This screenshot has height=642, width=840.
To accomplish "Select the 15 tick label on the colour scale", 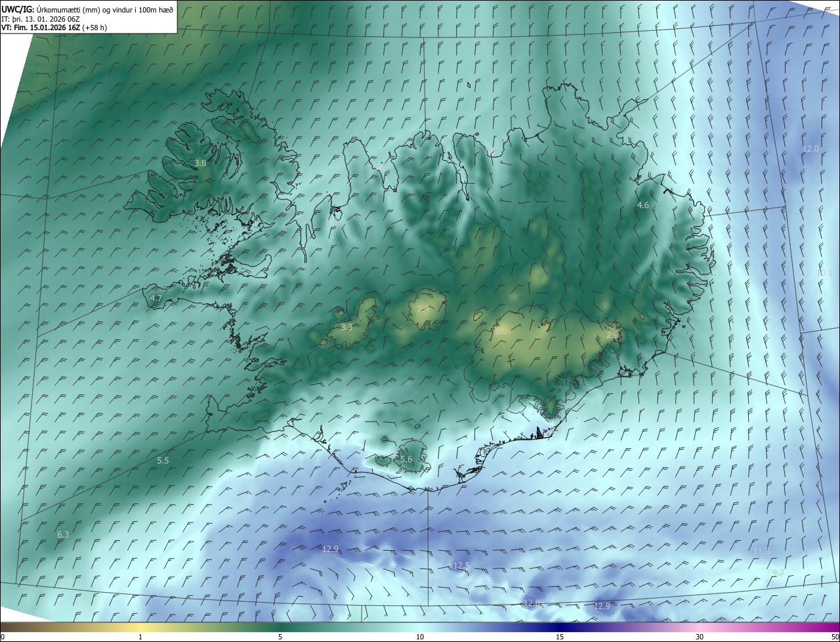I will click(x=560, y=637).
